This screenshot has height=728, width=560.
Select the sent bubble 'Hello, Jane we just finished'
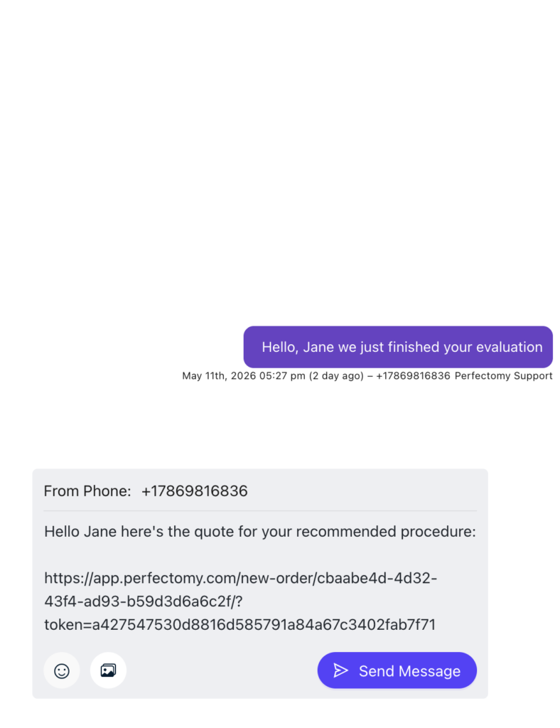pos(398,347)
